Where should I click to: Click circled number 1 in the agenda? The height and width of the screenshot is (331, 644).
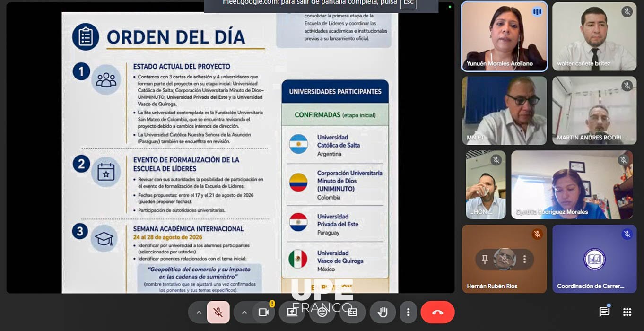coord(81,72)
